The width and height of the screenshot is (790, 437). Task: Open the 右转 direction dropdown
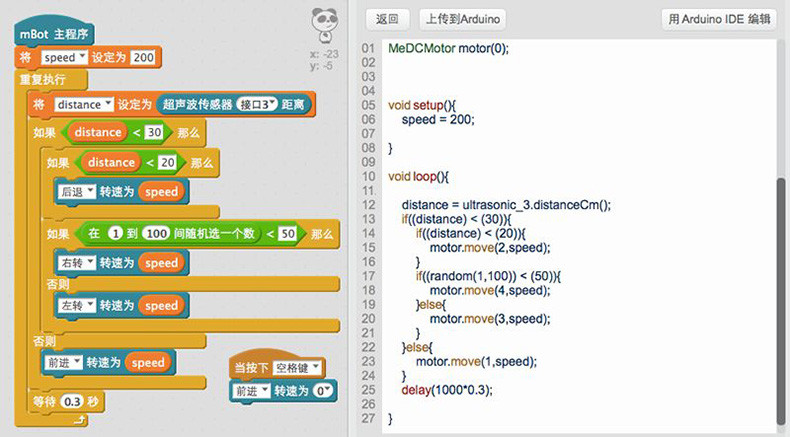[x=77, y=263]
